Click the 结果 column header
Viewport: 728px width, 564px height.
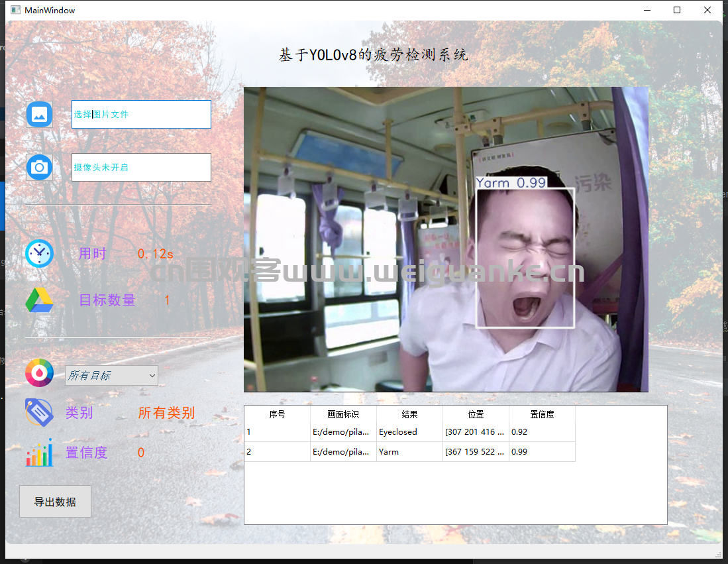[x=409, y=414]
